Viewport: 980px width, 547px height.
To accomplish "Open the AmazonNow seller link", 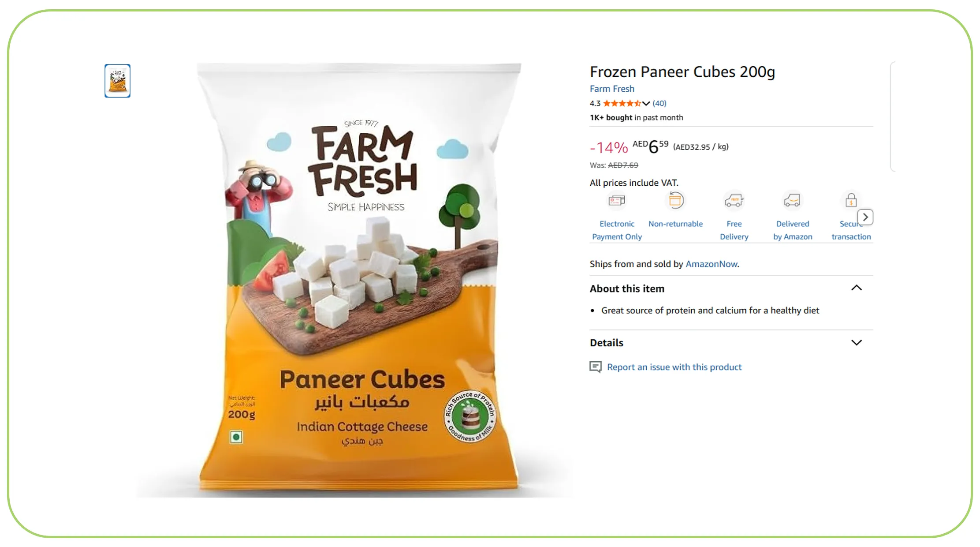I will point(712,264).
